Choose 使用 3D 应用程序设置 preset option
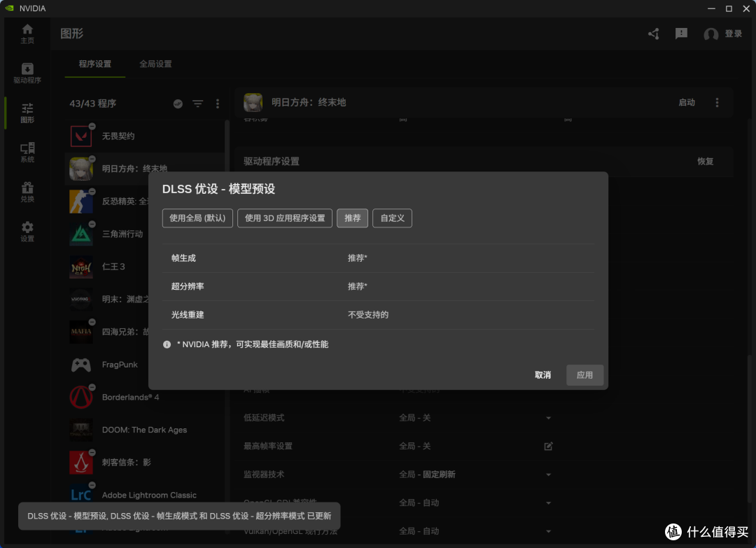756x548 pixels. point(285,218)
